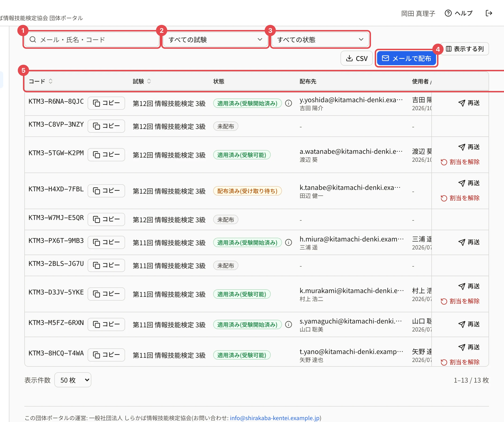Screen dimensions: 504x422
Task: Click user name 岡田 真理子
Action: (418, 13)
